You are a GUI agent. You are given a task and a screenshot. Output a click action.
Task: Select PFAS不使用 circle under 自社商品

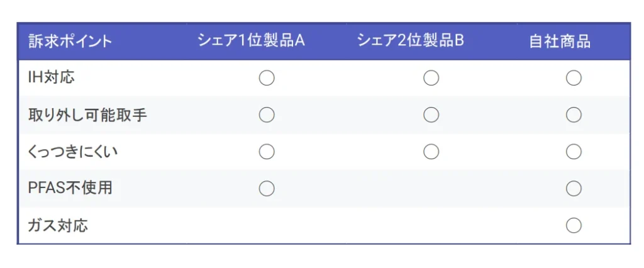(x=573, y=188)
